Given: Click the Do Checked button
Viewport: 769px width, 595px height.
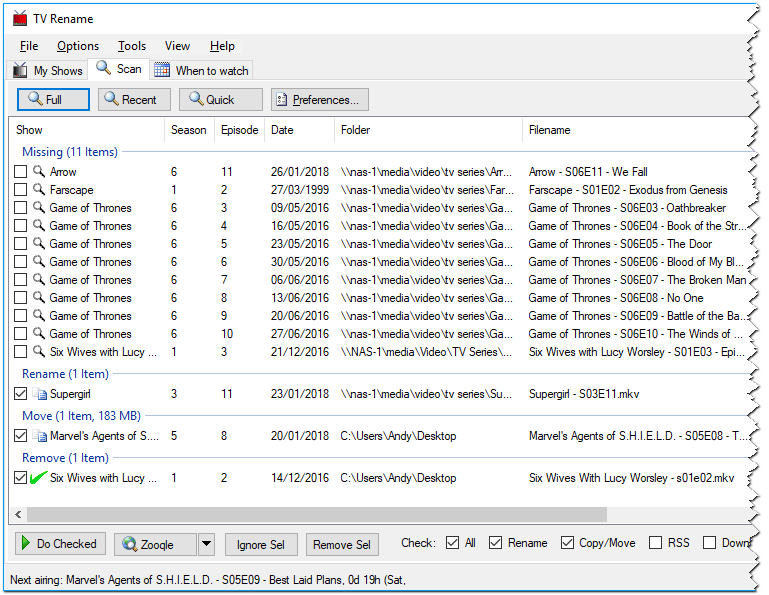Looking at the screenshot, I should pos(60,543).
